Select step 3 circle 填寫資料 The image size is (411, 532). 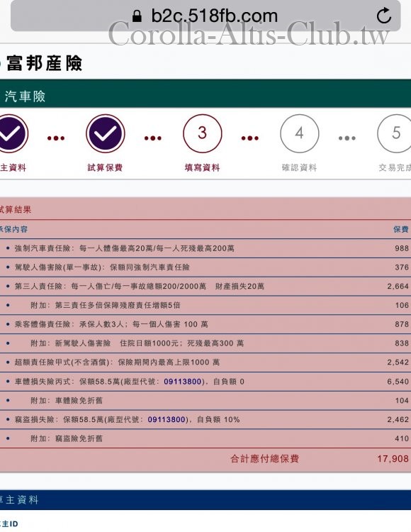[203, 133]
